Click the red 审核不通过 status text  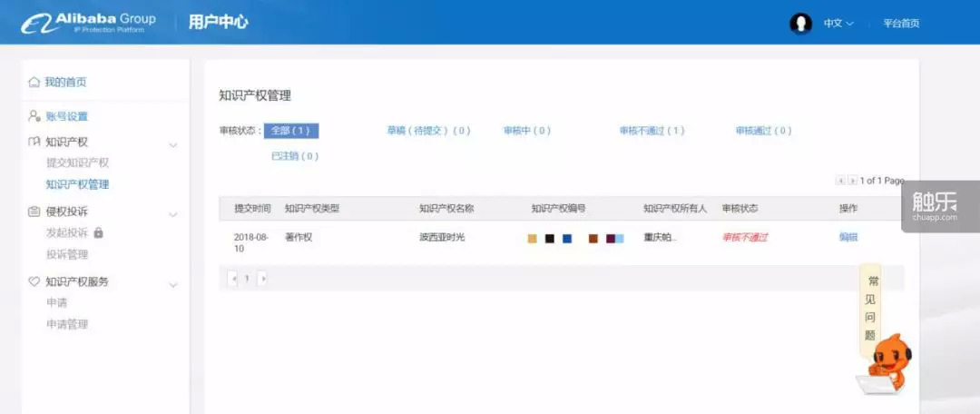[x=745, y=238]
